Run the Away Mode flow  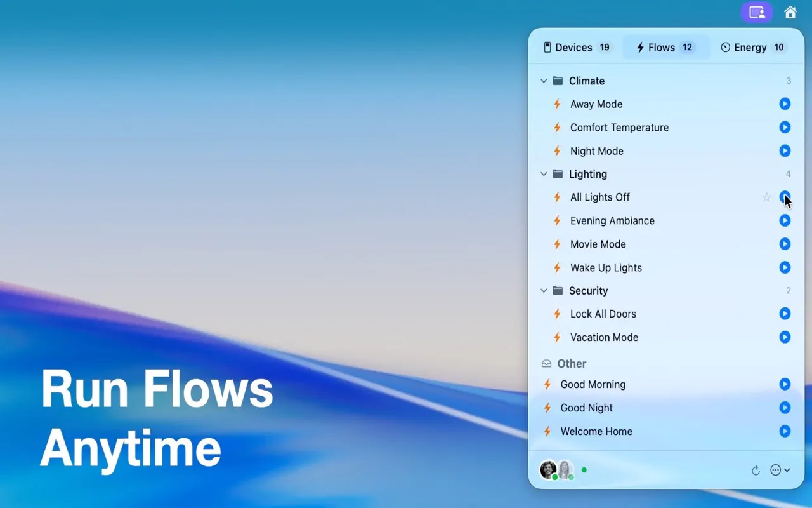tap(785, 104)
